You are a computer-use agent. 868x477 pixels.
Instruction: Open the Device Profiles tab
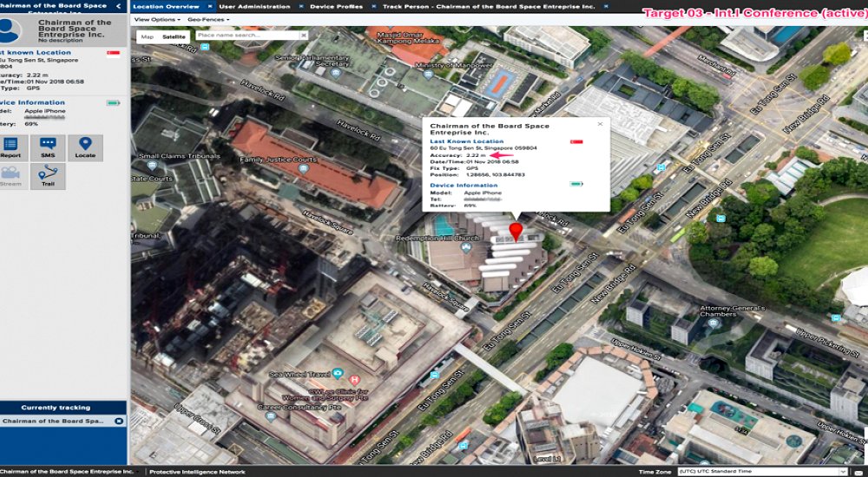(336, 7)
